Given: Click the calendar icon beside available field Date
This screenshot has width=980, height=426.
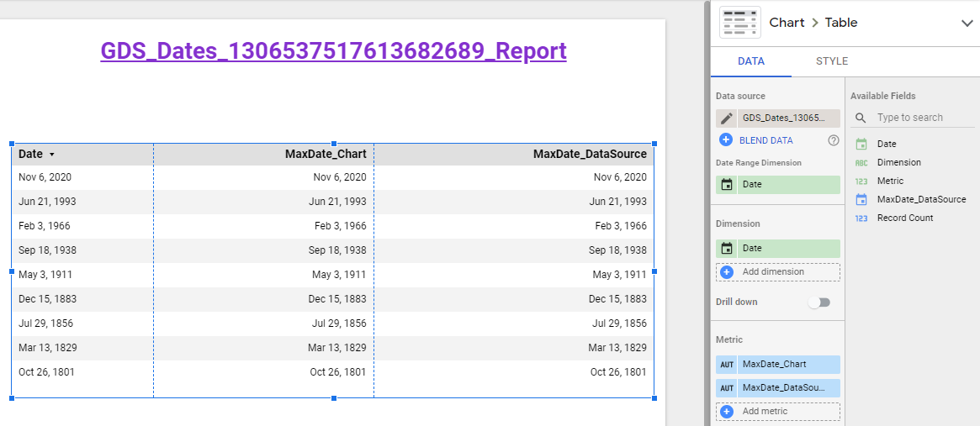Looking at the screenshot, I should tap(861, 144).
